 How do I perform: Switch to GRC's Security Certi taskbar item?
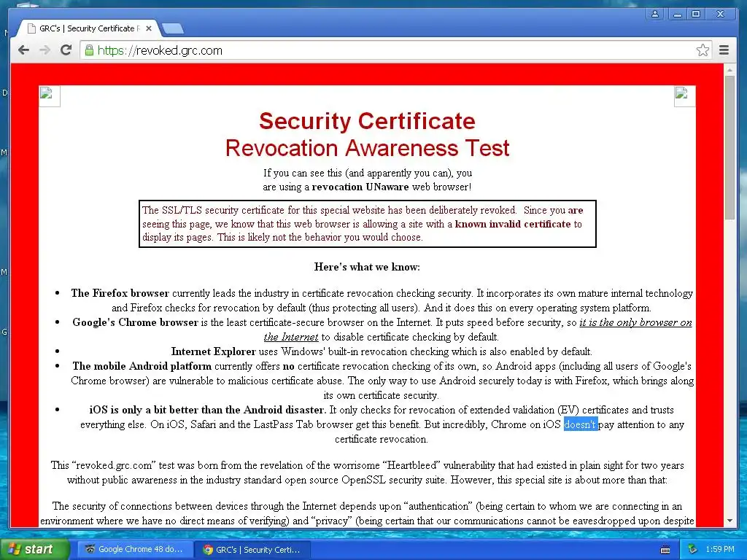[253, 549]
